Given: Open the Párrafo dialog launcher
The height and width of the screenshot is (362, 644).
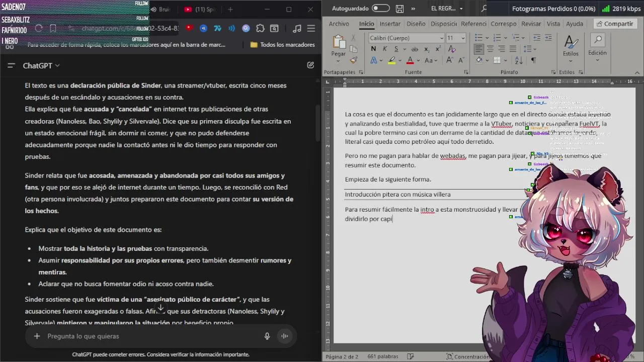Looking at the screenshot, I should 554,72.
